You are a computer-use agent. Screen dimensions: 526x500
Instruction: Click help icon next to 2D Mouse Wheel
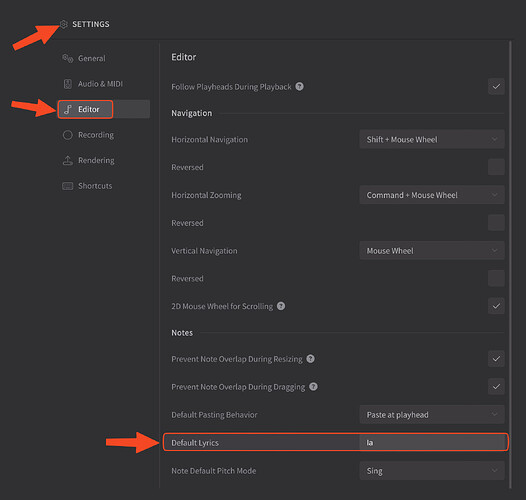pyautogui.click(x=281, y=306)
